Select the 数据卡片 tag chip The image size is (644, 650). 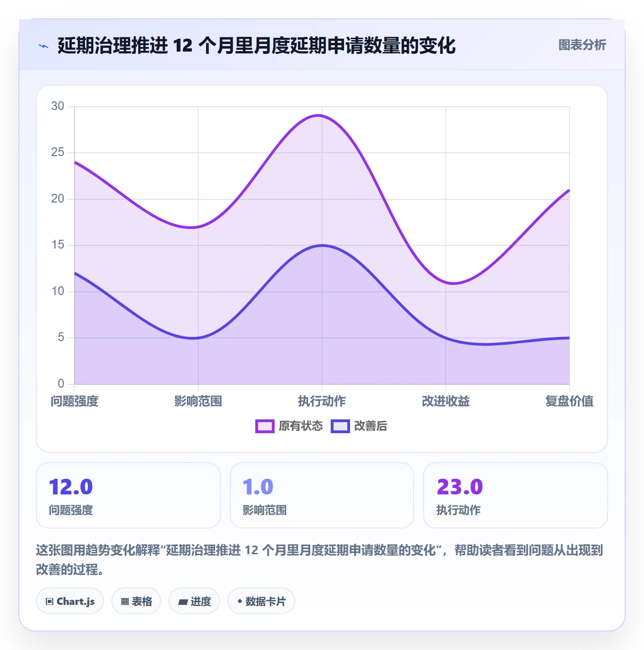[261, 601]
